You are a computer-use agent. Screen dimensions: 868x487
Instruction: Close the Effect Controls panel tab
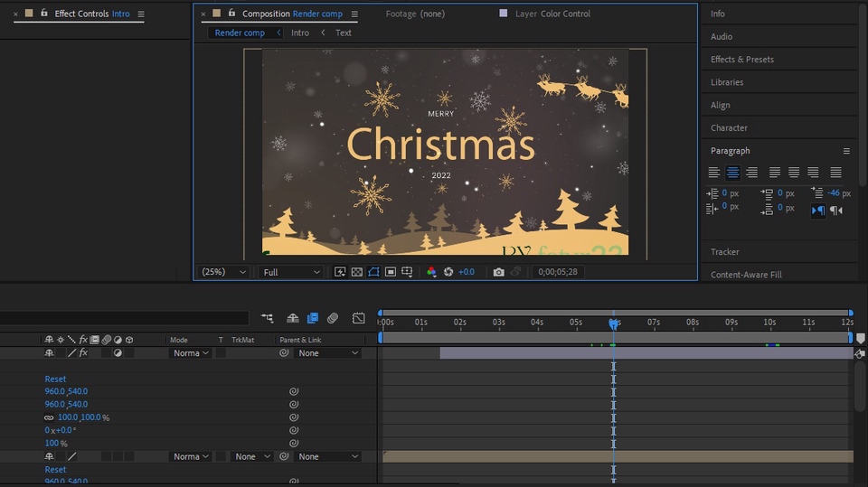pyautogui.click(x=15, y=14)
